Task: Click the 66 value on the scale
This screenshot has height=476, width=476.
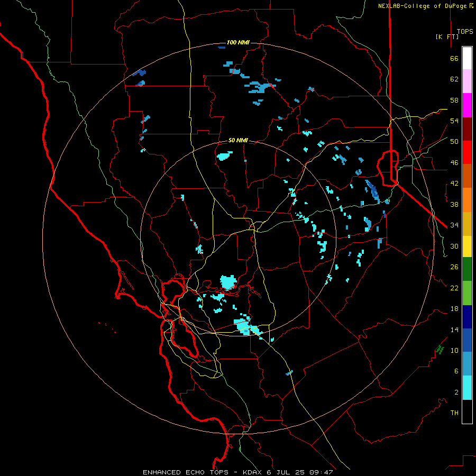Action: (x=454, y=58)
